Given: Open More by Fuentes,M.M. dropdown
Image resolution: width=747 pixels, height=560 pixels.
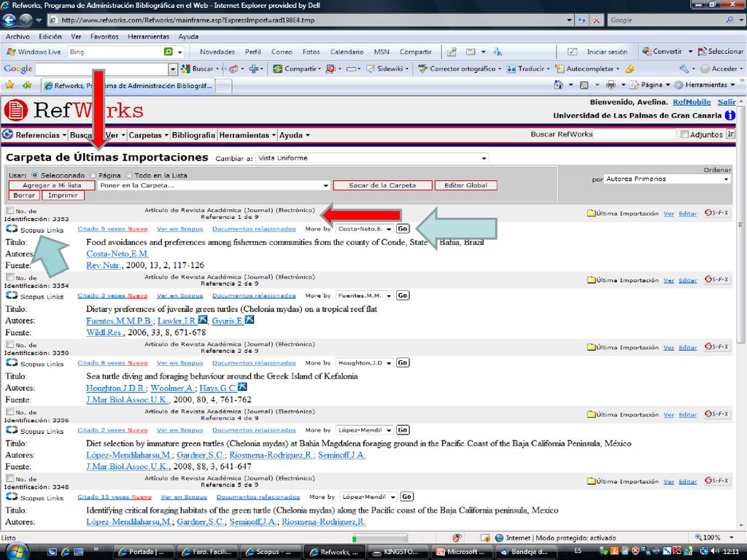Looking at the screenshot, I should [x=365, y=295].
